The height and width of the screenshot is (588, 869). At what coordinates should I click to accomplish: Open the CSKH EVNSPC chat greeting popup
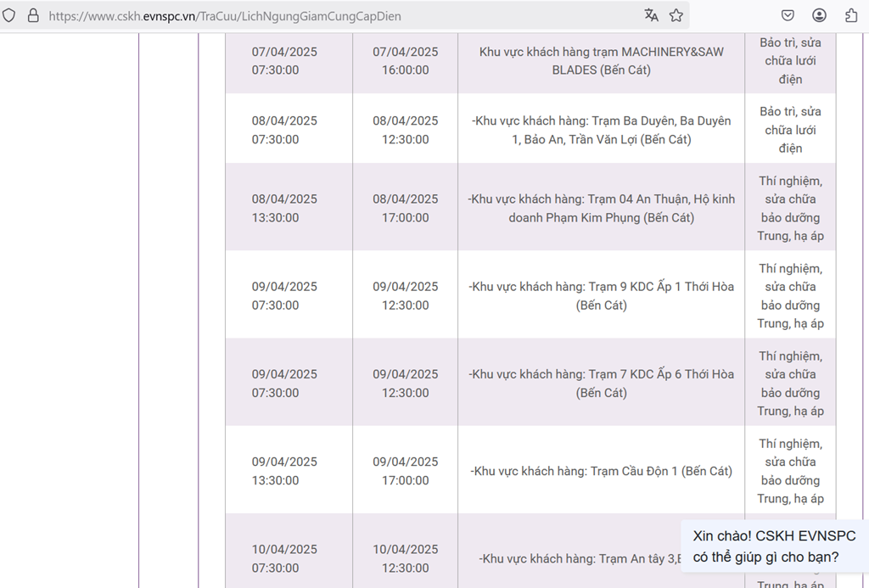click(x=774, y=546)
